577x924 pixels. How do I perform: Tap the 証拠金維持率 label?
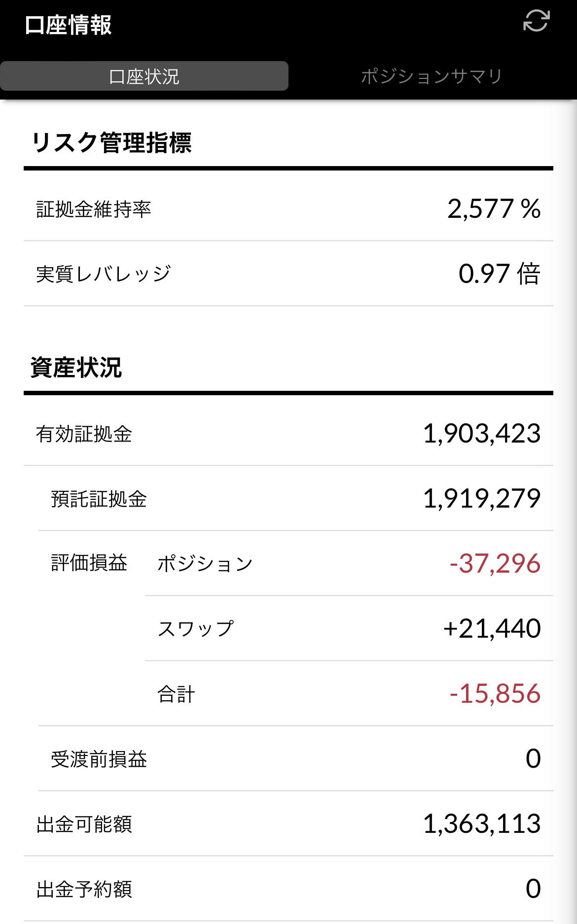(94, 209)
